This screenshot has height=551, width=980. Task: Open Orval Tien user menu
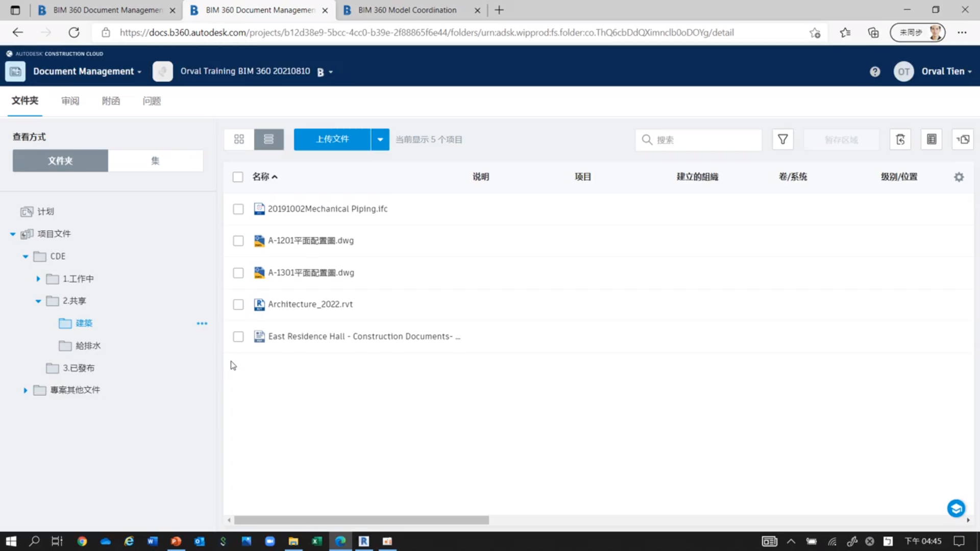[x=947, y=71]
